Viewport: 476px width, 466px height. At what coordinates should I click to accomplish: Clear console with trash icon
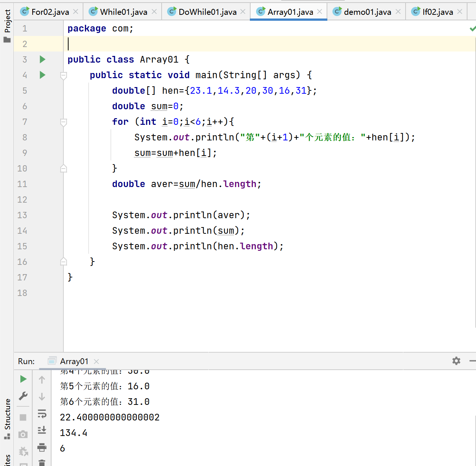pos(42,463)
